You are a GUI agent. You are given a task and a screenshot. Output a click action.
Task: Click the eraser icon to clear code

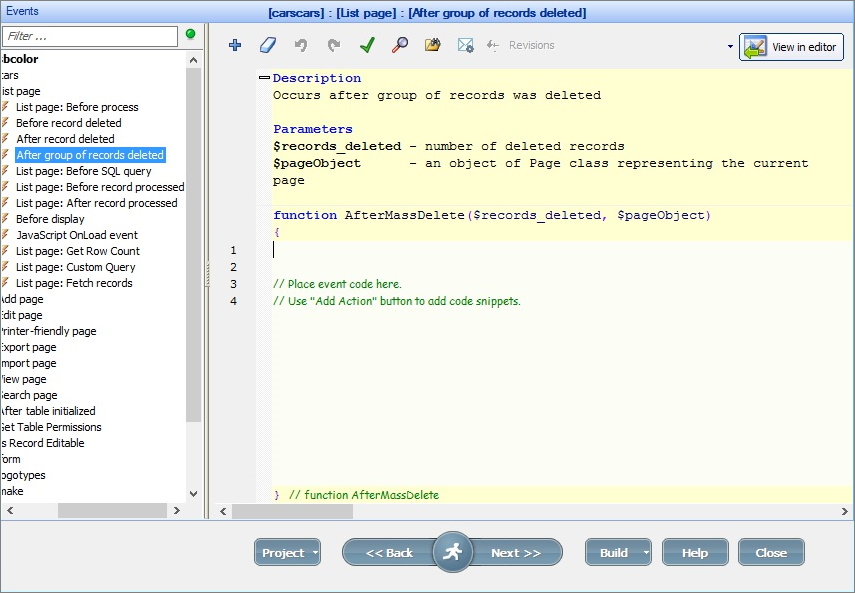click(x=267, y=45)
